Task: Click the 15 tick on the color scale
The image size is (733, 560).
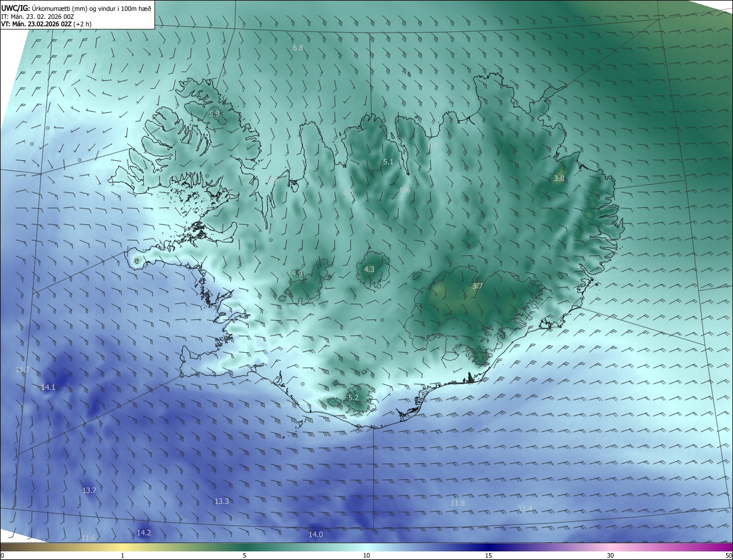Action: [488, 555]
